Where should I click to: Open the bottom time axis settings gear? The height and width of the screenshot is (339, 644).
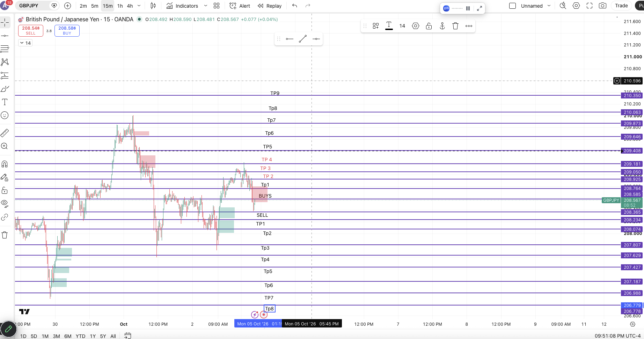[632, 324]
